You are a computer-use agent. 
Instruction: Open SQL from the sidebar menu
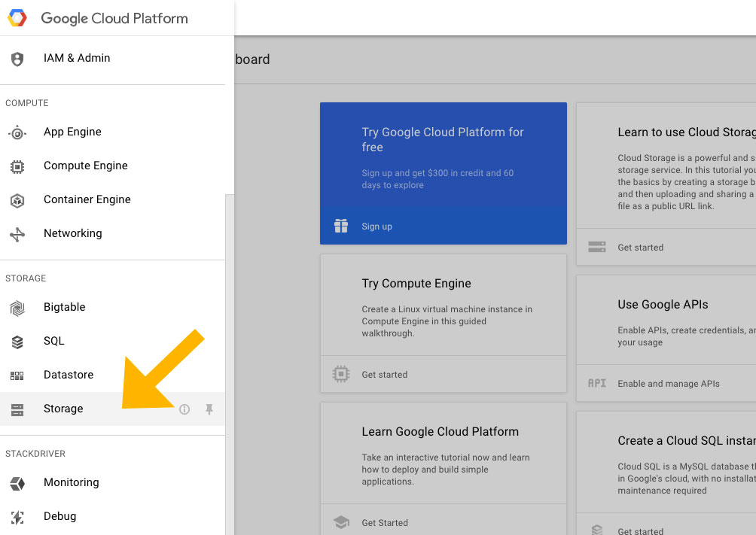click(112, 341)
